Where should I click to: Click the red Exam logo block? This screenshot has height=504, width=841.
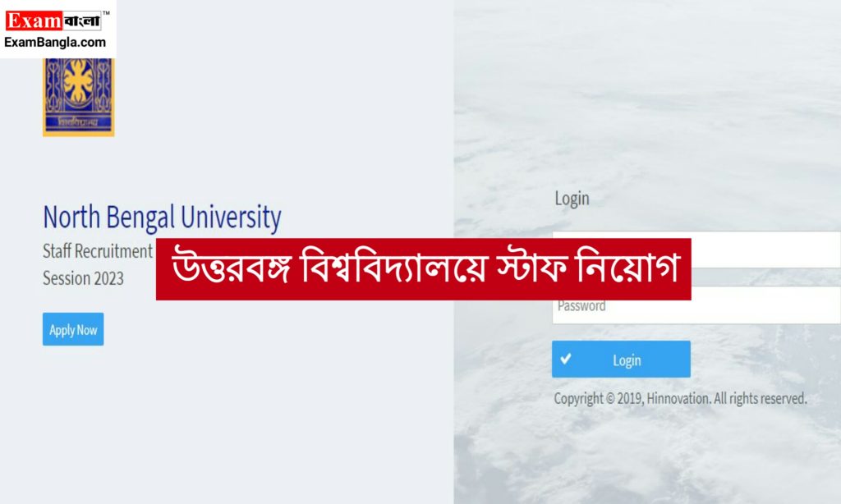pyautogui.click(x=34, y=21)
